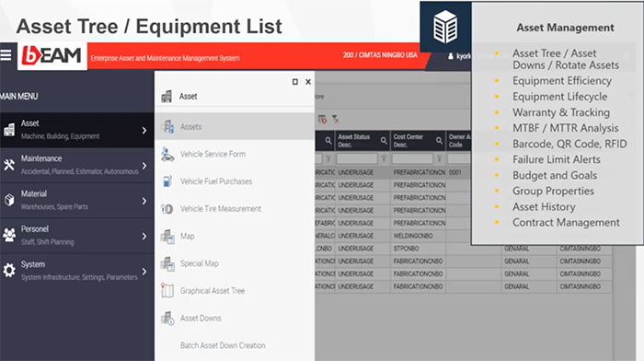Click the clear filter funnel icon

[x=336, y=119]
